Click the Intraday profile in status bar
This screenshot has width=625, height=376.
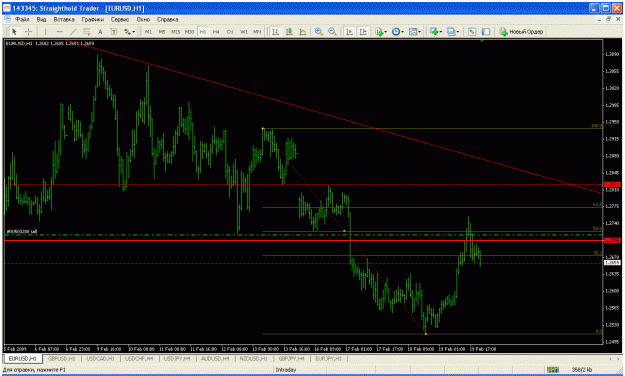pyautogui.click(x=286, y=370)
